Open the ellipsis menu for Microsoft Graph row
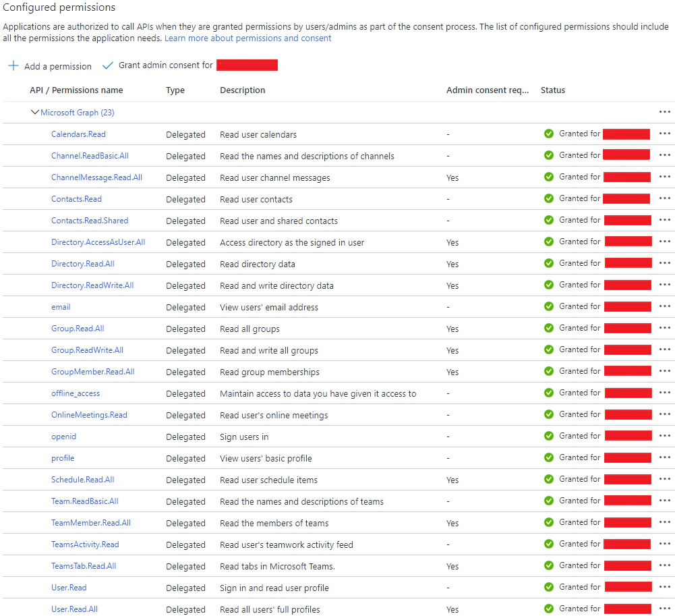 664,112
